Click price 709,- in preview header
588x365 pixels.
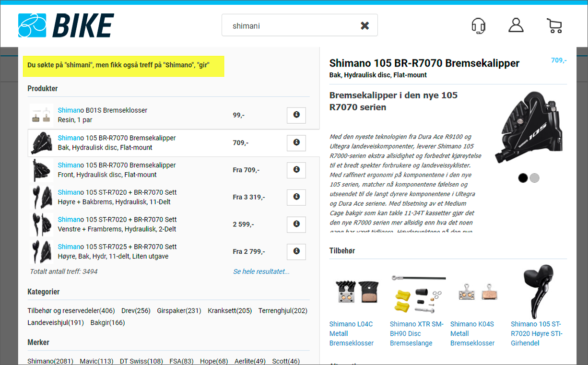click(559, 60)
